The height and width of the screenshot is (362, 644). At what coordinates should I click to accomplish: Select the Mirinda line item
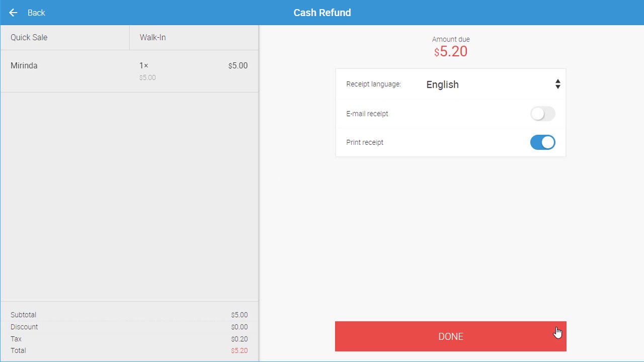coord(24,66)
